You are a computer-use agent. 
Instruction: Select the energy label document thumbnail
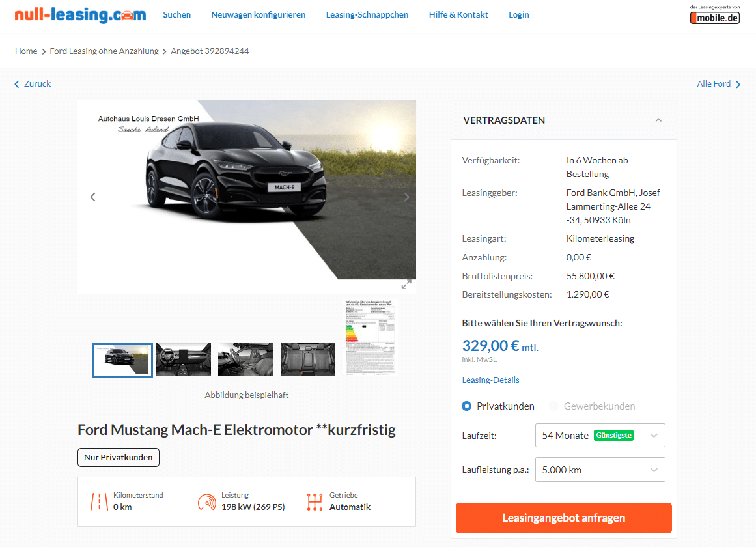coord(370,337)
